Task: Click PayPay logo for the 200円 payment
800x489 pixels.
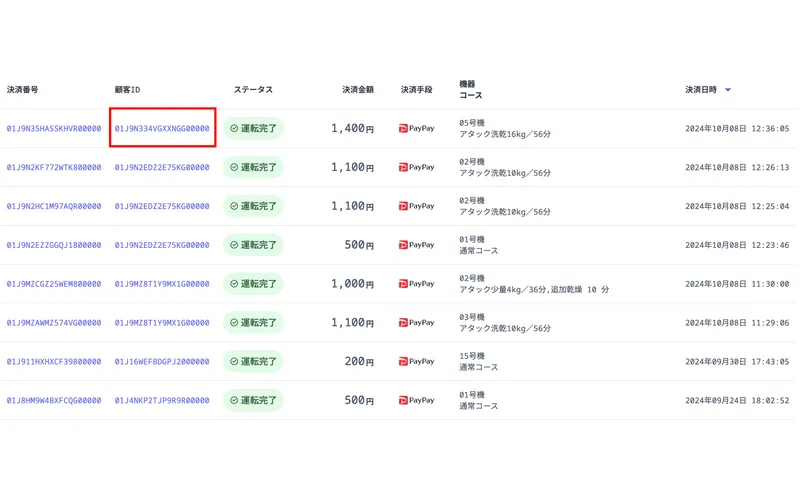Action: coord(404,362)
